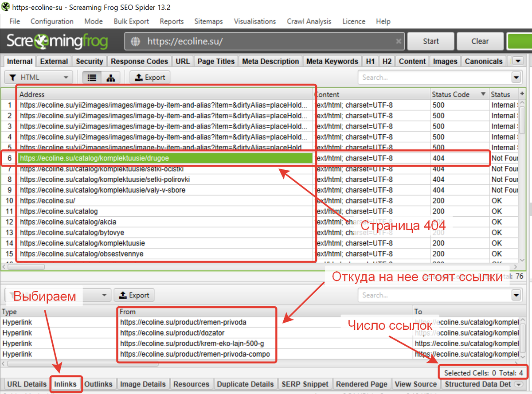This screenshot has height=394, width=532.
Task: Open the Licence menu
Action: [353, 21]
